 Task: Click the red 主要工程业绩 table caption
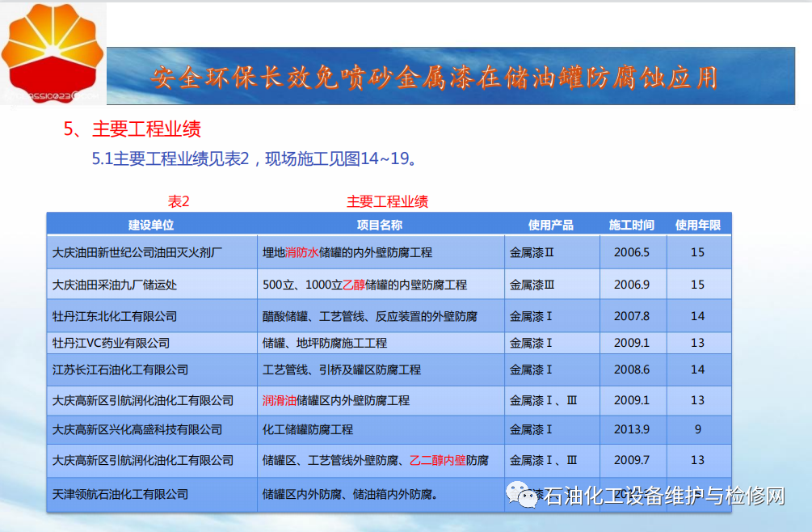(x=387, y=201)
